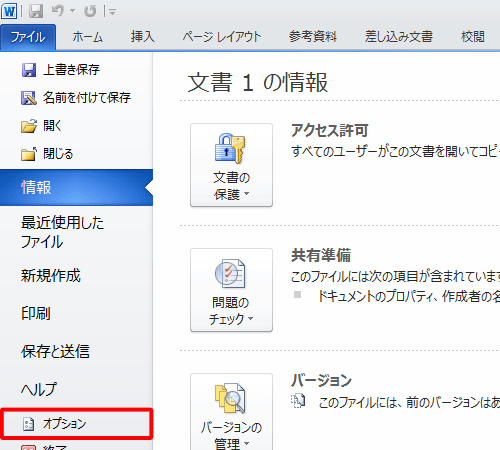Select the ファイル tab
This screenshot has height=450, width=500.
click(28, 37)
